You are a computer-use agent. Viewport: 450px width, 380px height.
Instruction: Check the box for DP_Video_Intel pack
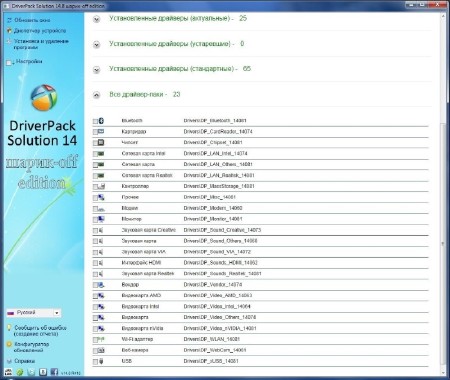click(x=95, y=307)
